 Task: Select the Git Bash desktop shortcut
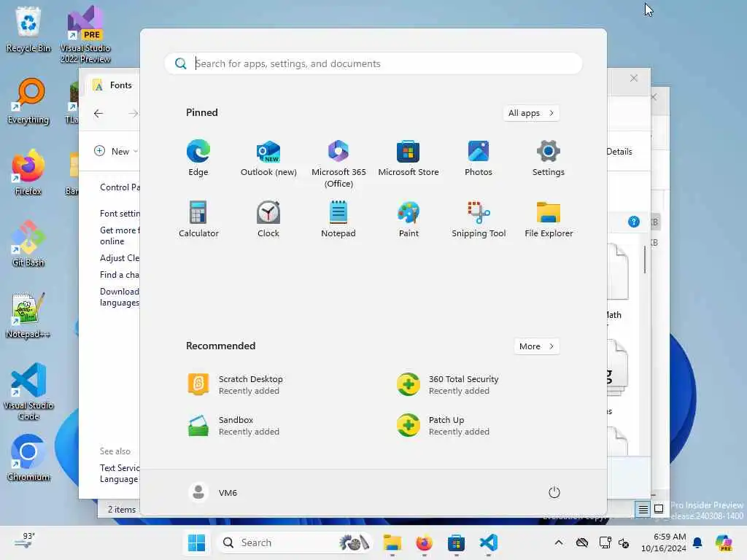coord(28,244)
